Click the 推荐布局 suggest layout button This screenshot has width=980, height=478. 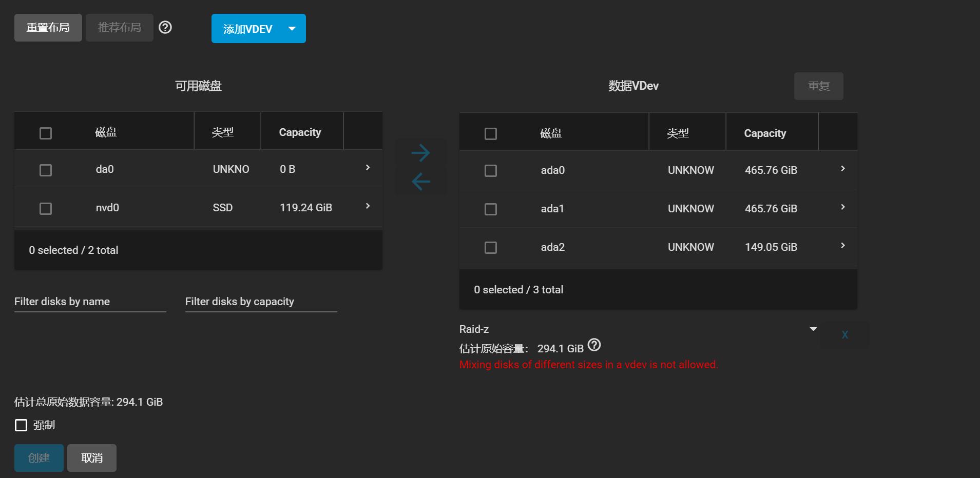tap(120, 28)
